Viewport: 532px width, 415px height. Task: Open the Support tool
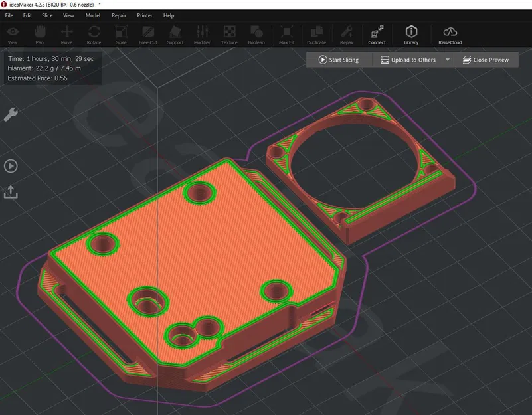[x=175, y=35]
